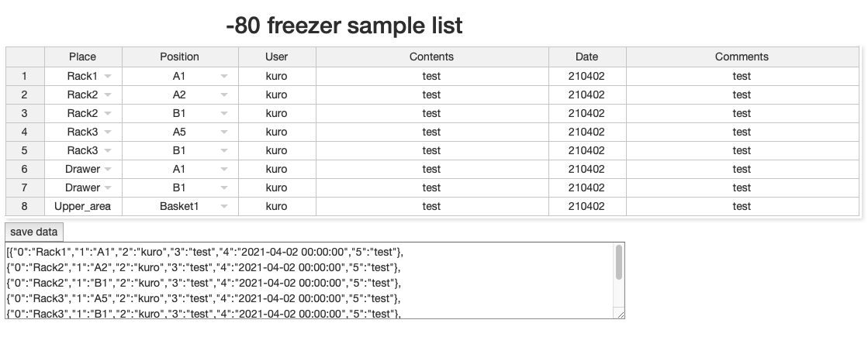Click the JSON output scrollbar thumb
Viewport: 868px width, 337px height.
tap(618, 262)
